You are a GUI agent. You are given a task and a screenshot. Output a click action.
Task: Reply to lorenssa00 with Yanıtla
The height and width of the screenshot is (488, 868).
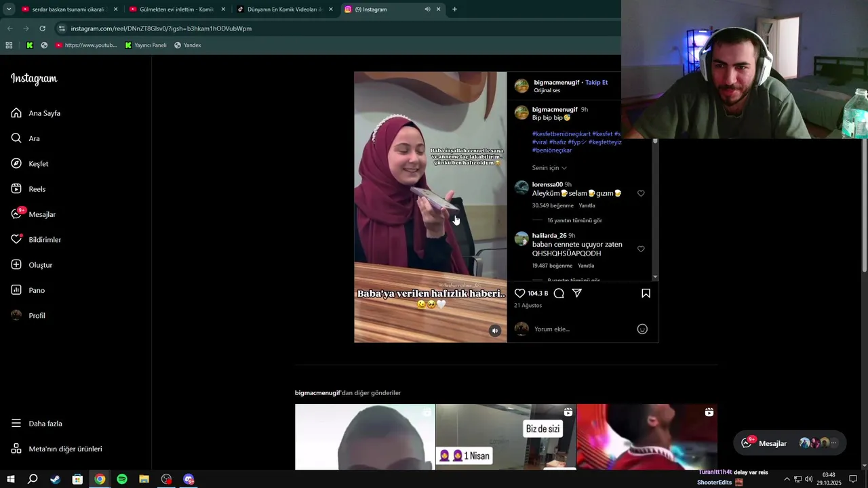(x=587, y=206)
